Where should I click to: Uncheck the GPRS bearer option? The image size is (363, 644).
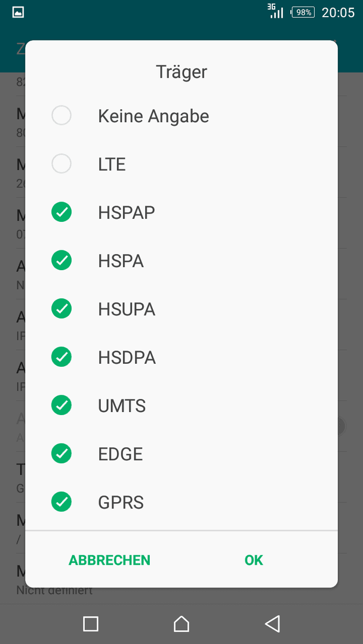click(61, 502)
